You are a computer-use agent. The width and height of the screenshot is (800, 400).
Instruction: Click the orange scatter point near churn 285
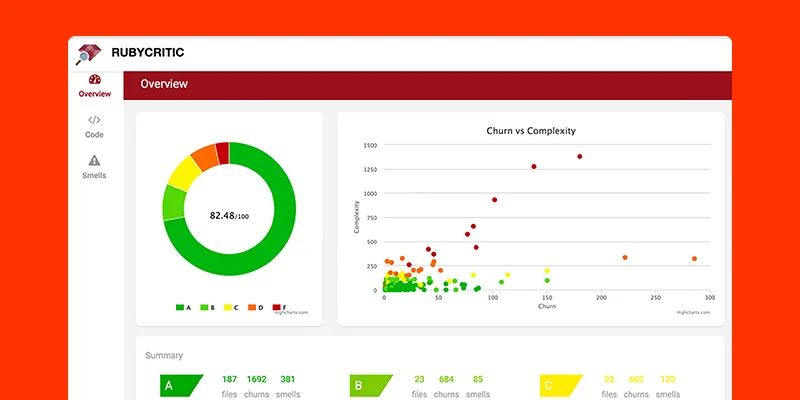tap(694, 259)
